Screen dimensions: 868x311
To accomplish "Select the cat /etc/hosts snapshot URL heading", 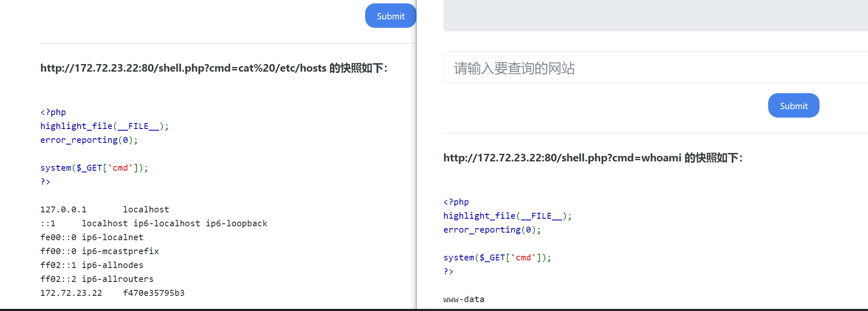I will pyautogui.click(x=214, y=68).
